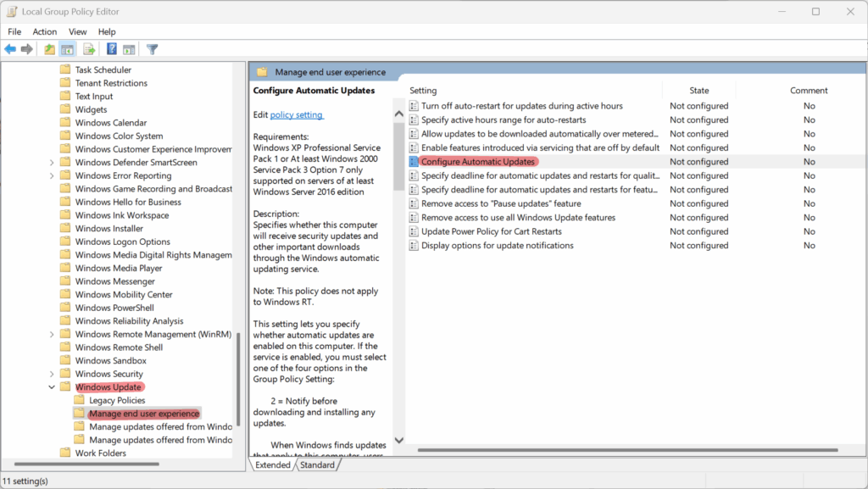Click the Forward arrow toolbar icon
868x489 pixels.
tap(26, 49)
